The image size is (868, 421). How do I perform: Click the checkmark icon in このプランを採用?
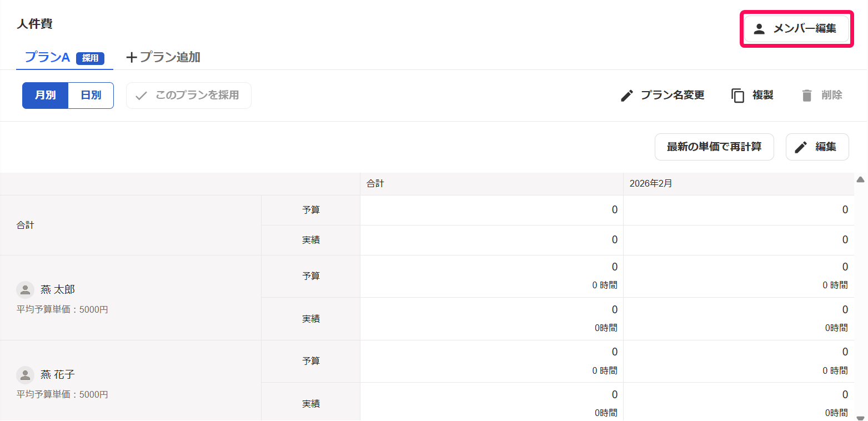[141, 96]
